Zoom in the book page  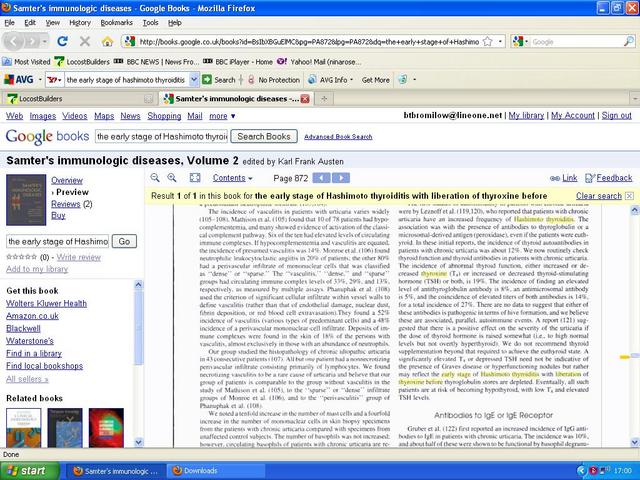point(172,178)
